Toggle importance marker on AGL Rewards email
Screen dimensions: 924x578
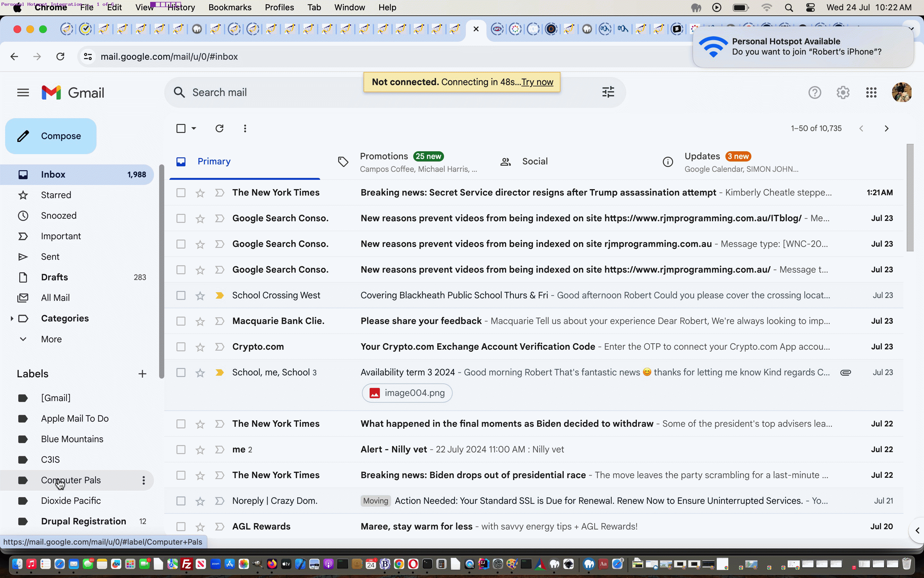(219, 526)
